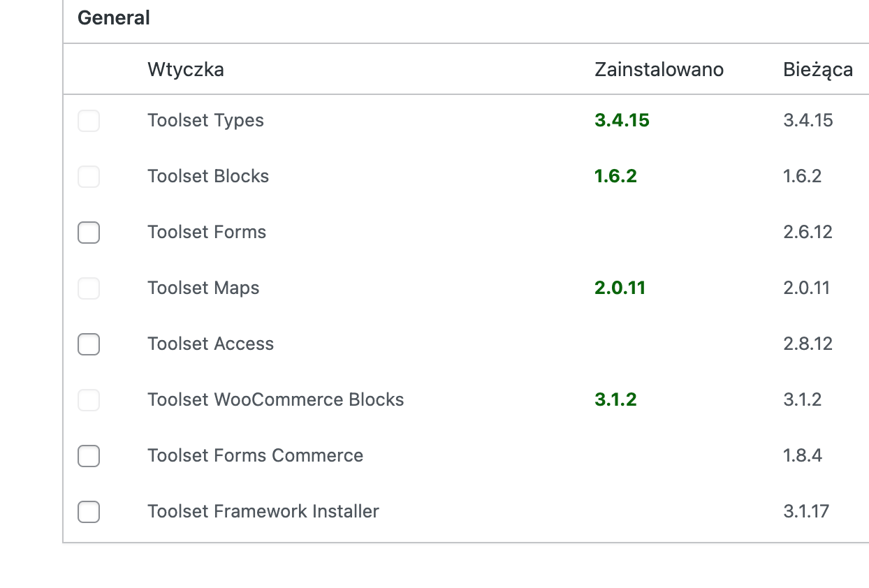Click the disabled Toolset Types checkbox
The height and width of the screenshot is (588, 869).
89,121
